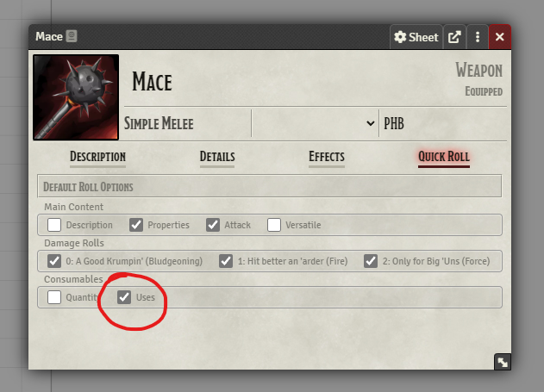Toggle the Force damage roll checkbox
This screenshot has width=544, height=392.
pyautogui.click(x=371, y=261)
